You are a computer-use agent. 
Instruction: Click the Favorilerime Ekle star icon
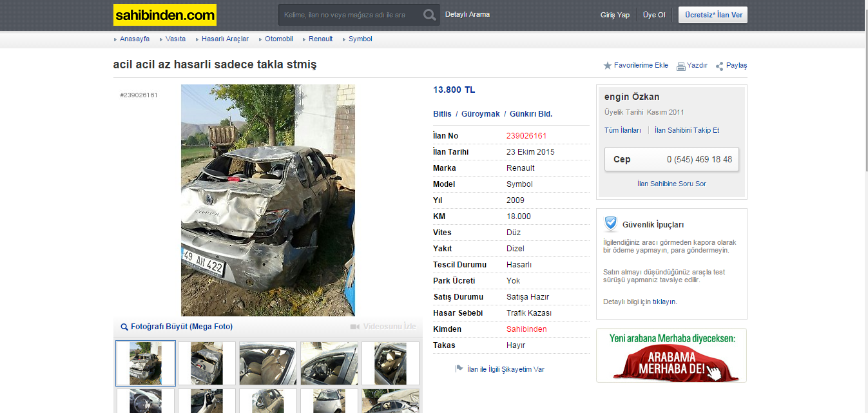click(607, 66)
